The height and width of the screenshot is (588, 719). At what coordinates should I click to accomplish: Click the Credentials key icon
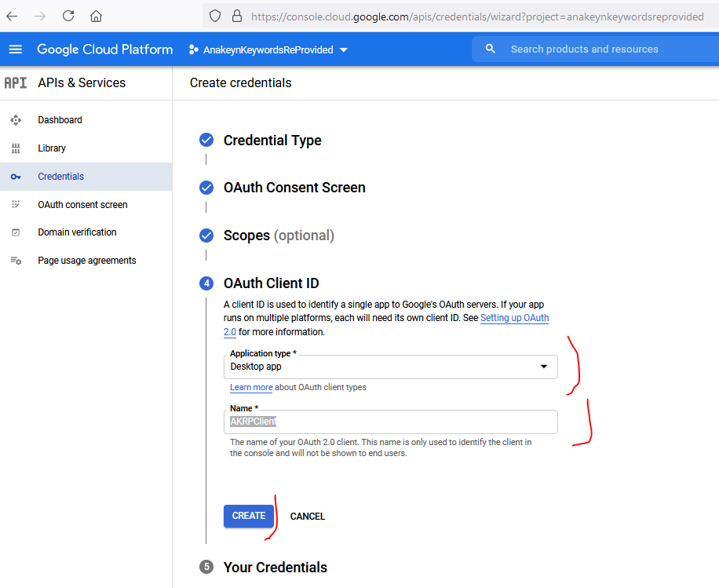coord(16,177)
